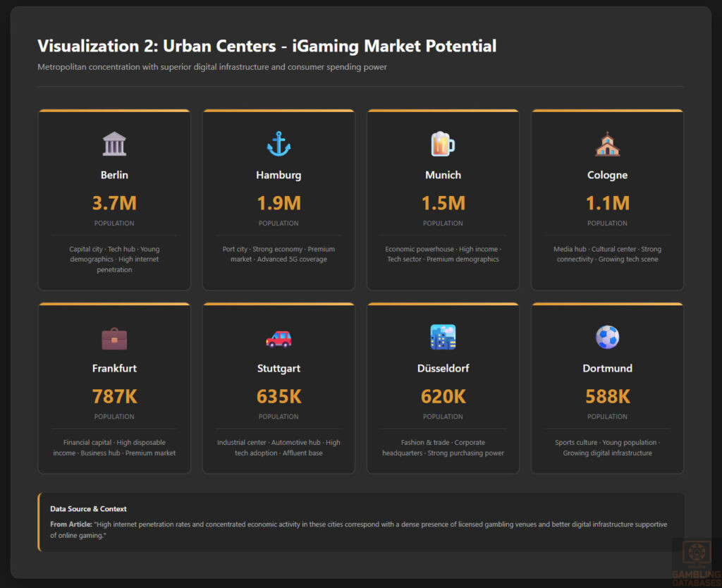Click the cityscape icon above Düsseldorf
This screenshot has width=722, height=588.
click(x=443, y=337)
